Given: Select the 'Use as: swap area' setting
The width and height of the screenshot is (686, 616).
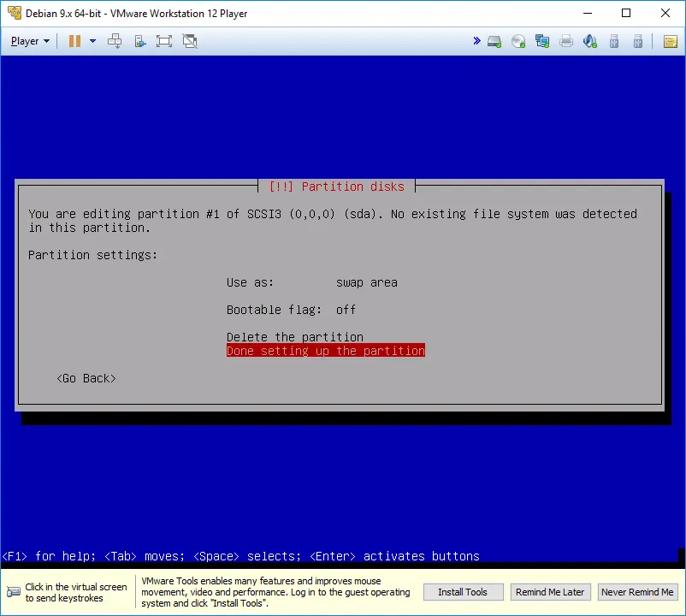Looking at the screenshot, I should tap(311, 282).
